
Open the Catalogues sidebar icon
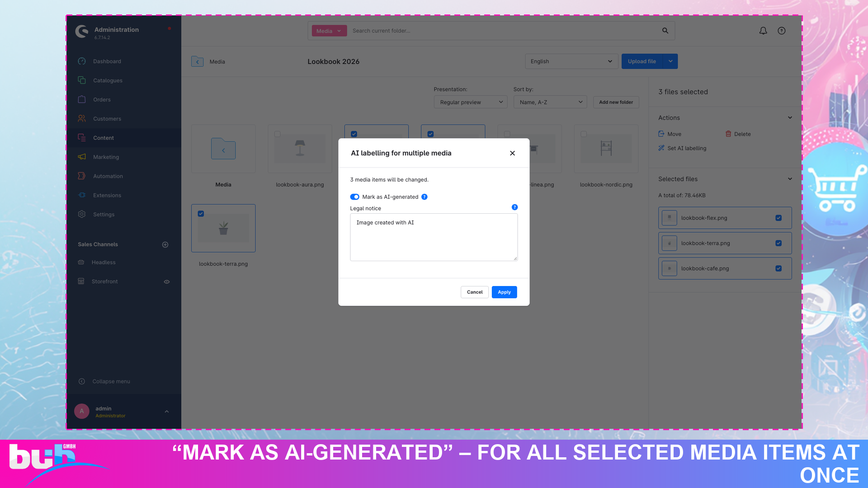[x=82, y=80]
